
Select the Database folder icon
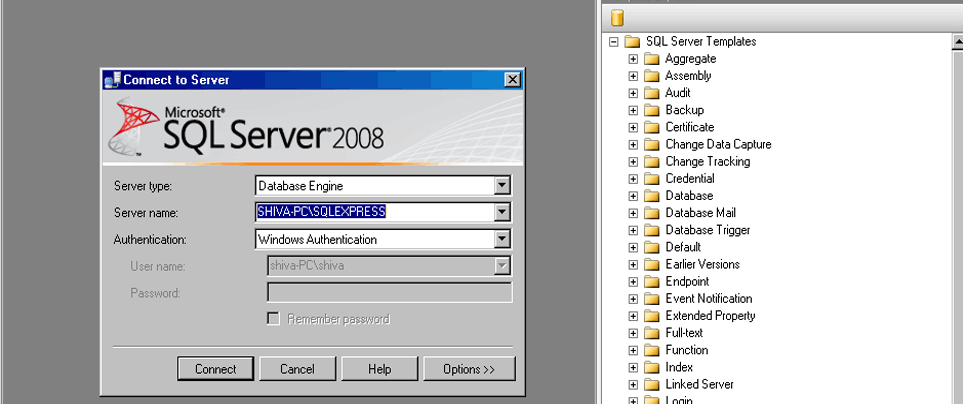652,196
